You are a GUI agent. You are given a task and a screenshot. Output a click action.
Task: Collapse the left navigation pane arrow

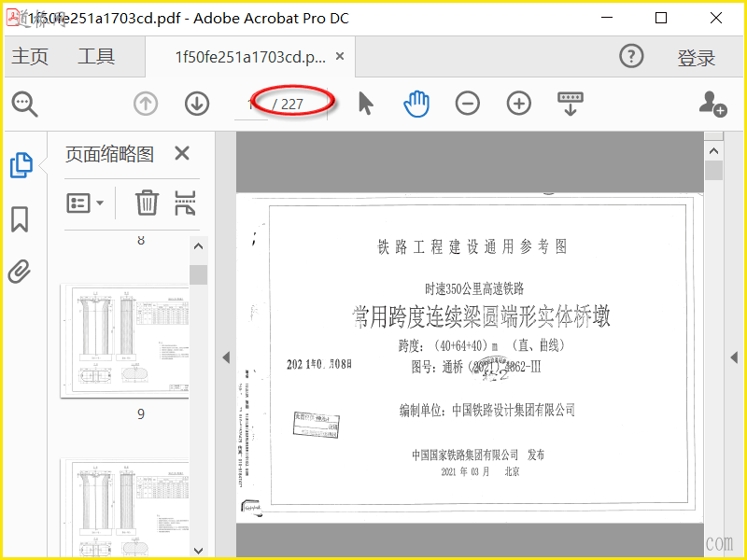[x=226, y=357]
